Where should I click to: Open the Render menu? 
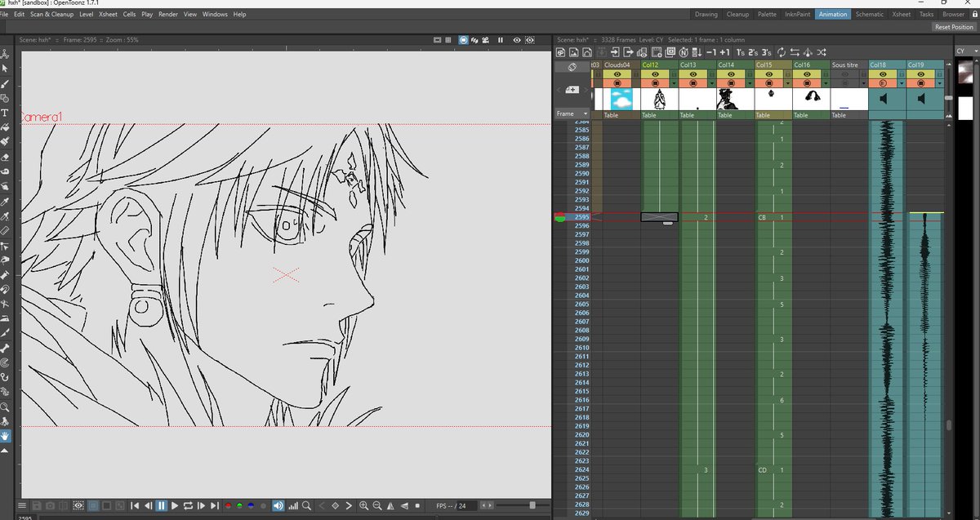coord(168,14)
